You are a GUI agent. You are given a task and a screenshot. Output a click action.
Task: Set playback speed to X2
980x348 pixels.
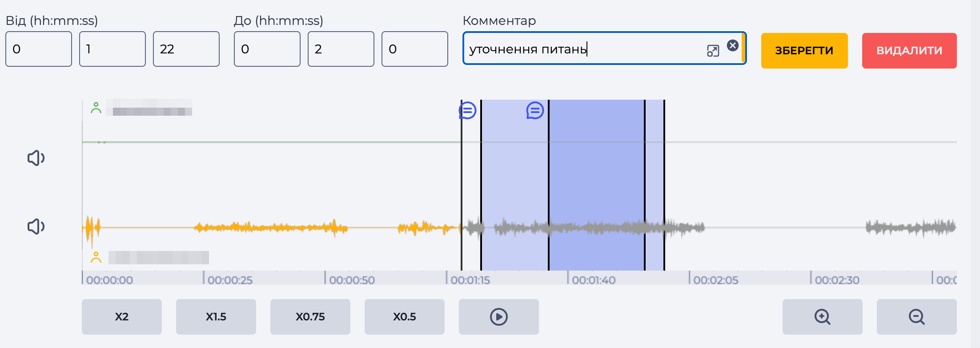[x=122, y=317]
